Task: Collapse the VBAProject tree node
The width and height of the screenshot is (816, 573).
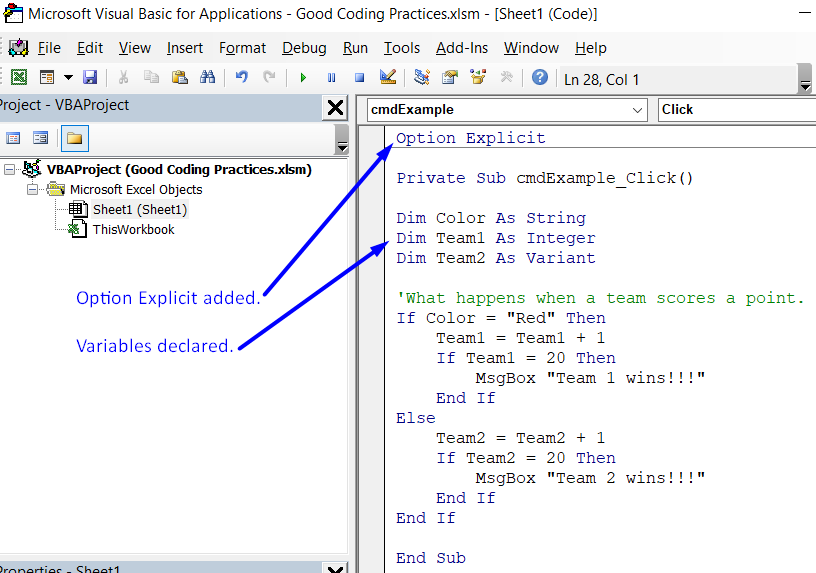Action: tap(9, 169)
